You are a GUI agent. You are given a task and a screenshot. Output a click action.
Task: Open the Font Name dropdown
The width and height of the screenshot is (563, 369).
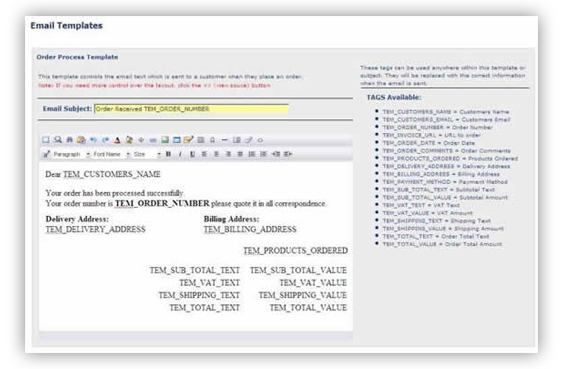point(111,154)
